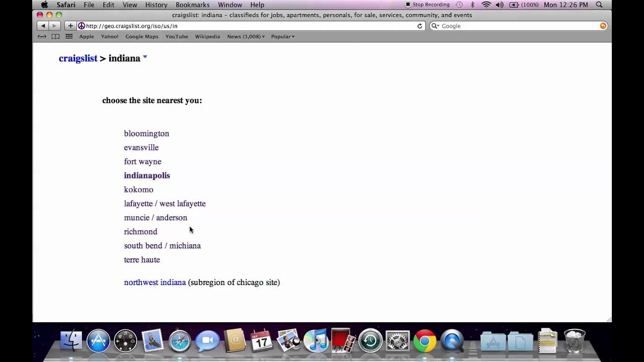644x362 pixels.
Task: Open the Google search provider dropdown
Action: (x=435, y=26)
